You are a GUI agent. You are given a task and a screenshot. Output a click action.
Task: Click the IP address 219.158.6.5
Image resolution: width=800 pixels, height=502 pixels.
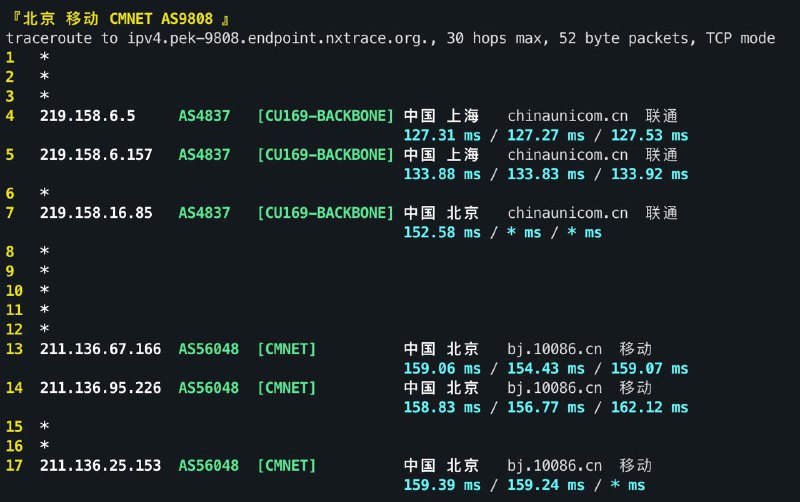click(x=88, y=116)
